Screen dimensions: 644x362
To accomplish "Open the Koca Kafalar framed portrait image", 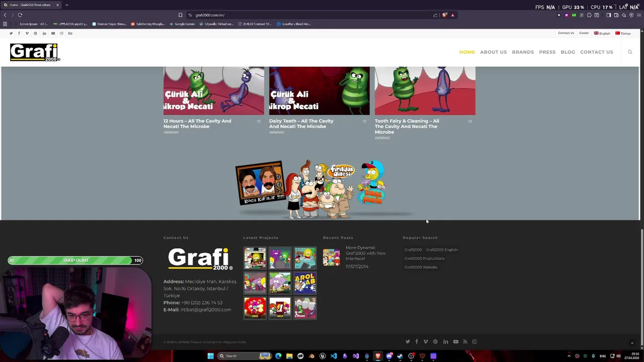I will tap(261, 182).
